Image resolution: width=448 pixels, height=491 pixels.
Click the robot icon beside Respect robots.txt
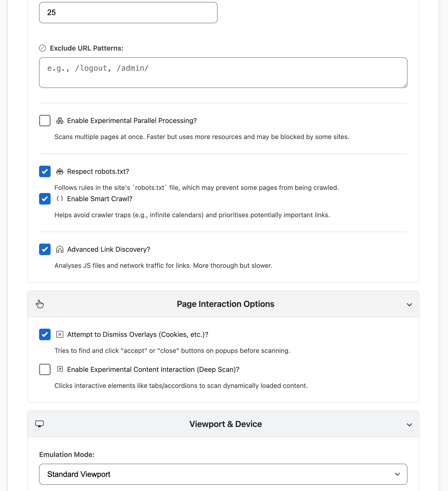(x=60, y=171)
